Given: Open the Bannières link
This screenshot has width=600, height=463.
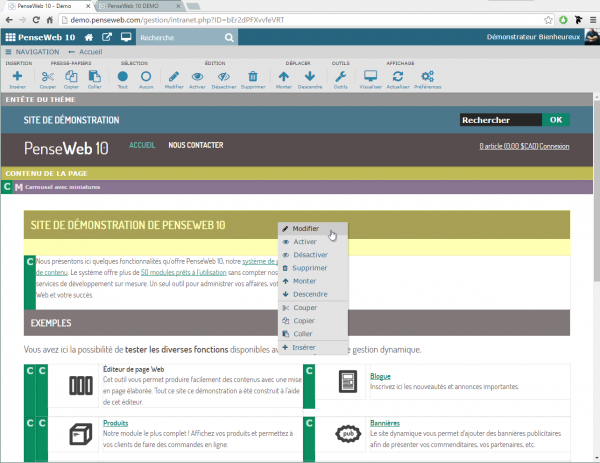Looking at the screenshot, I should click(385, 423).
